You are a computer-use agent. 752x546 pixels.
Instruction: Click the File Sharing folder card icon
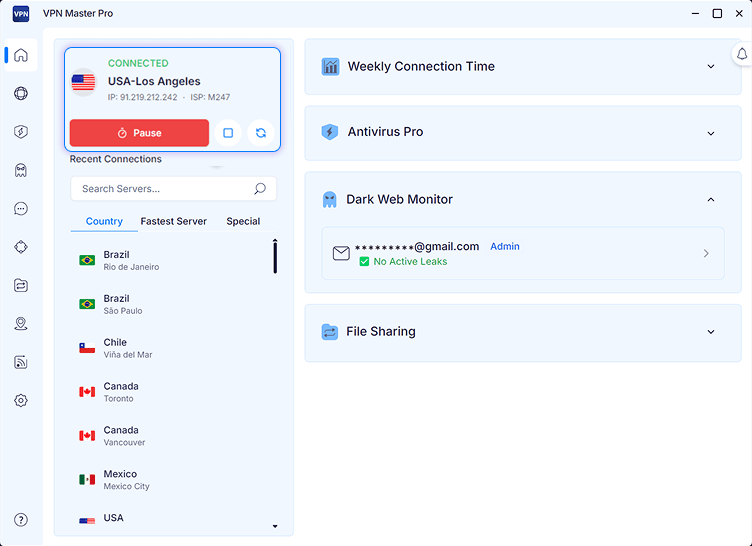pyautogui.click(x=329, y=332)
